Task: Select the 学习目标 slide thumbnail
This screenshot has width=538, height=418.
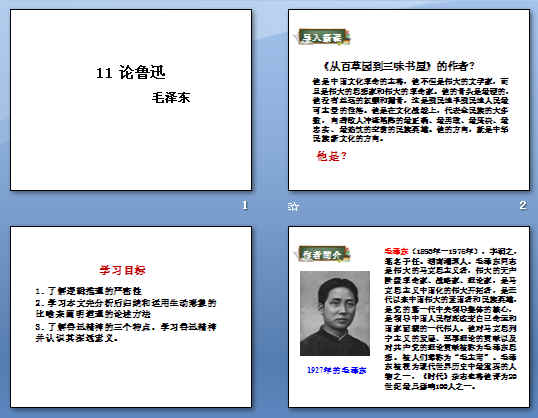Action: [131, 317]
